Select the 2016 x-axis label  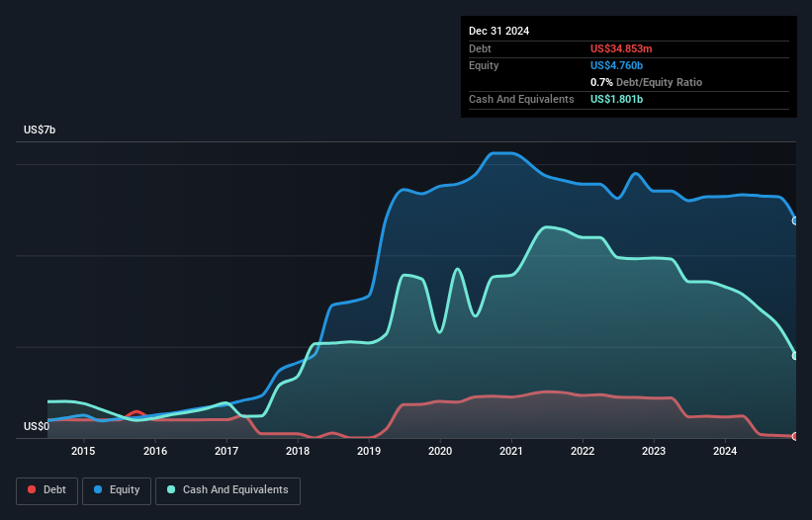pyautogui.click(x=155, y=451)
